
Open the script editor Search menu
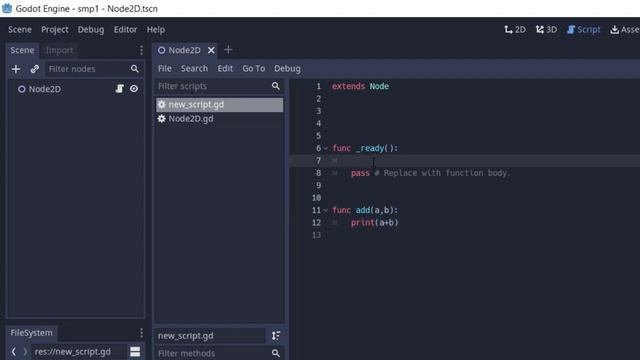click(x=194, y=69)
